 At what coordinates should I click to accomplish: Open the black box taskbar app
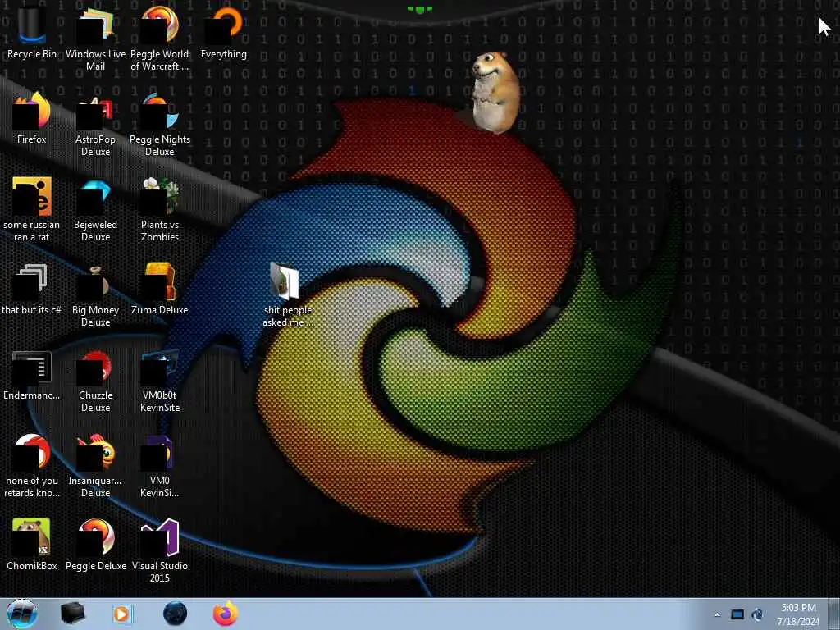click(x=72, y=614)
